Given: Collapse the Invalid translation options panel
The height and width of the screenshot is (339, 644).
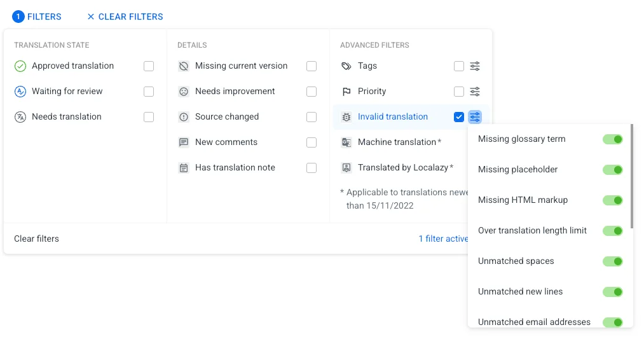Looking at the screenshot, I should click(475, 117).
